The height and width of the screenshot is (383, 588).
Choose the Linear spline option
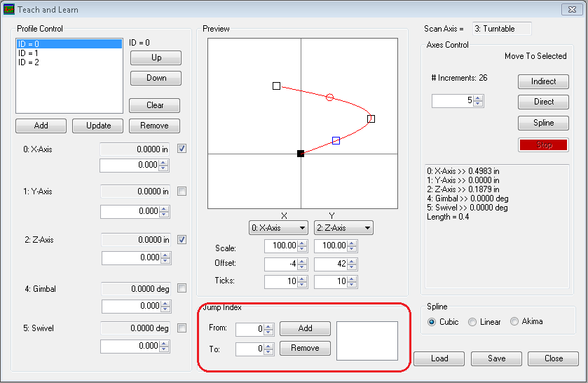[472, 322]
